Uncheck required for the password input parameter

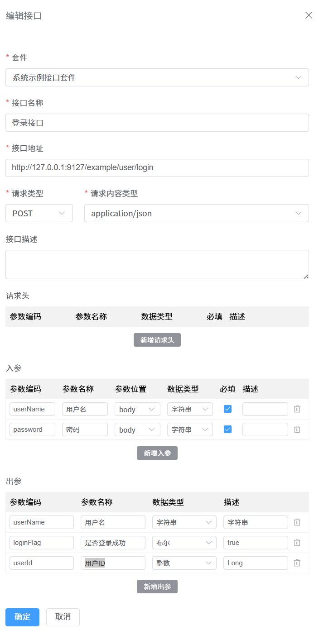point(228,429)
